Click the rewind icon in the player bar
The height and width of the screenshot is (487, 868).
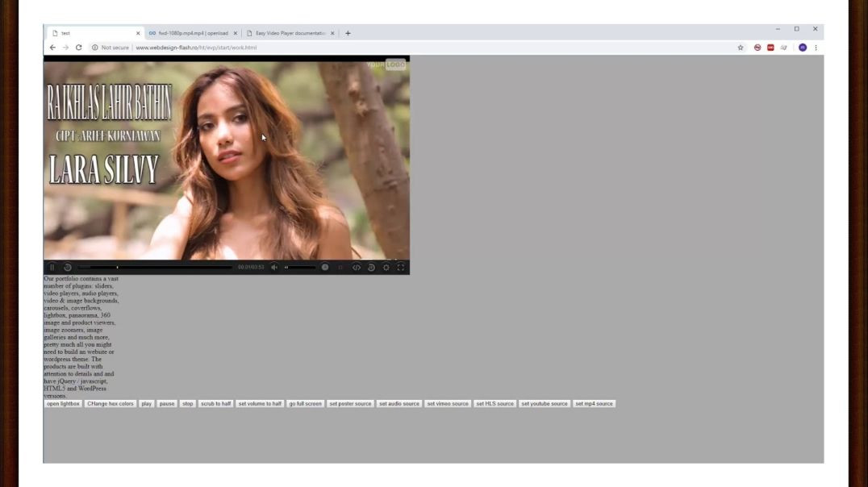[x=68, y=268]
